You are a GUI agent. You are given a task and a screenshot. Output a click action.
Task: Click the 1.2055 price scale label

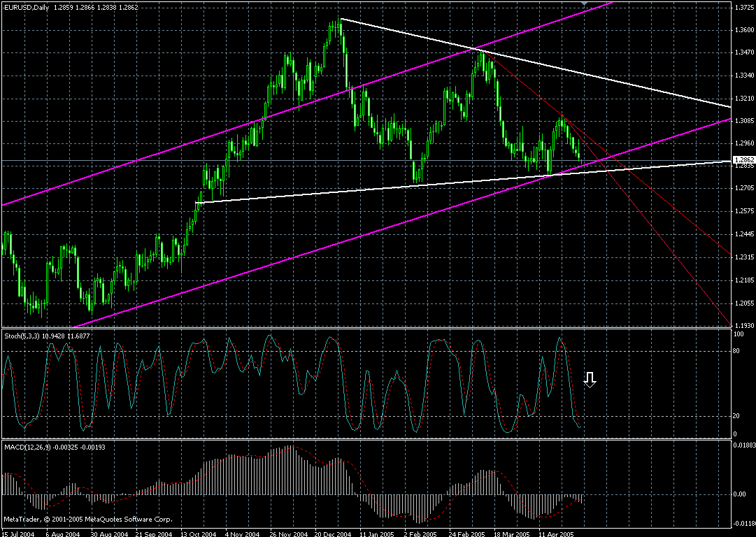pyautogui.click(x=743, y=303)
